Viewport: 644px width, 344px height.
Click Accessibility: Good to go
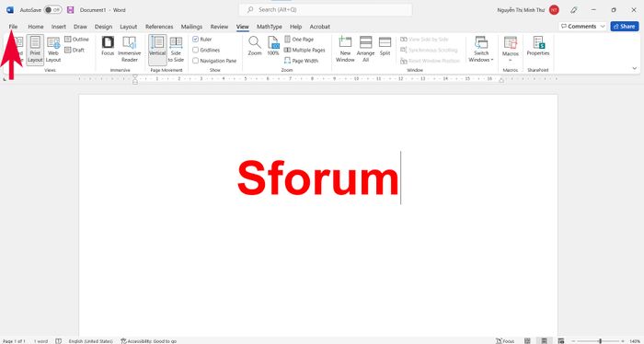click(148, 341)
